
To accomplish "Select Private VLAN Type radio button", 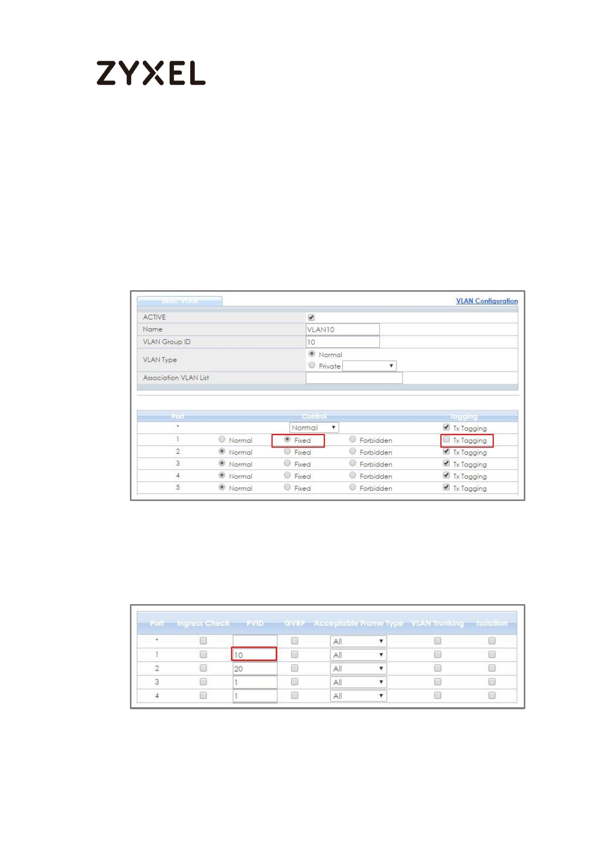I will (x=311, y=365).
